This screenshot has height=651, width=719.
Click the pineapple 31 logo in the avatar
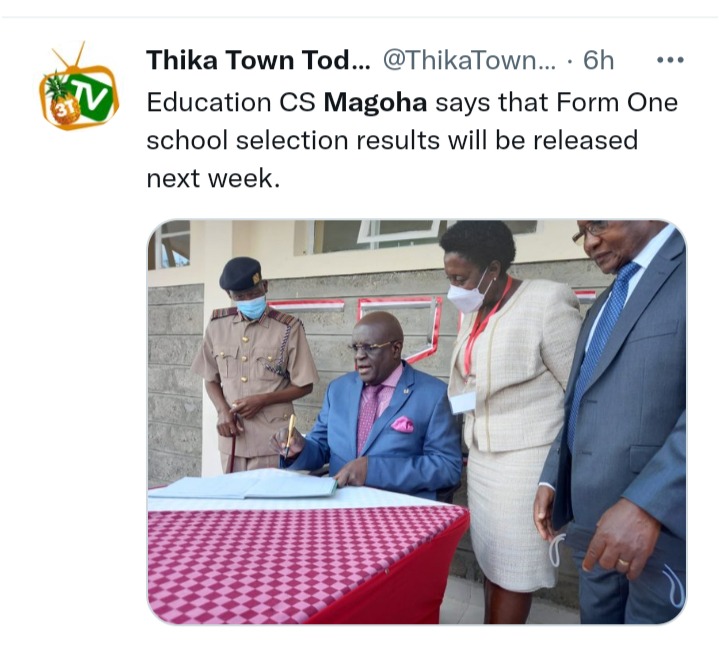tap(61, 103)
